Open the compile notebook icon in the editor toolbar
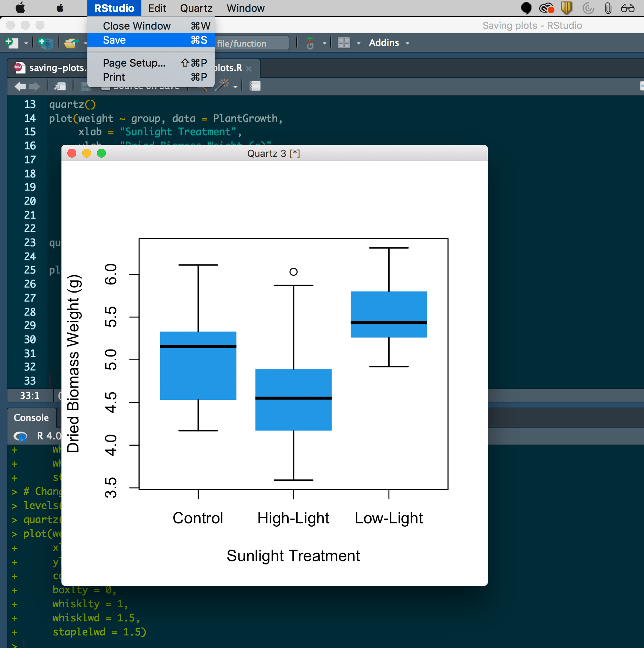 (x=255, y=85)
